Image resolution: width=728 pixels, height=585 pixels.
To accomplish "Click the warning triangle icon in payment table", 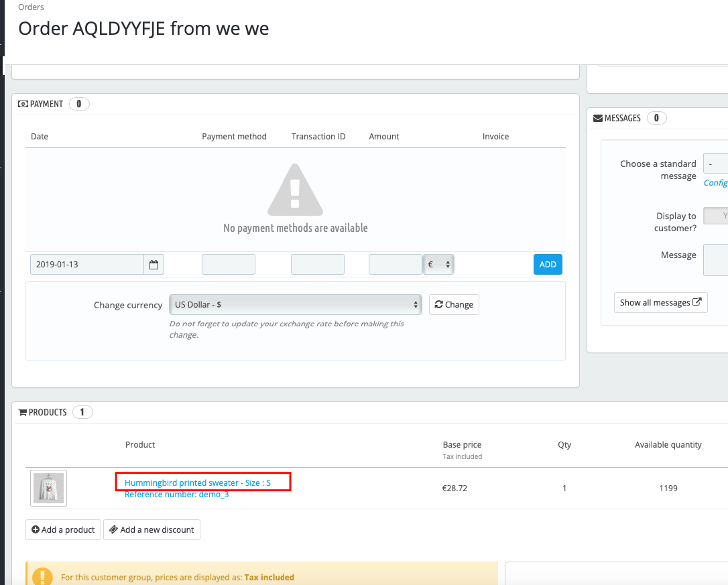I will point(295,190).
